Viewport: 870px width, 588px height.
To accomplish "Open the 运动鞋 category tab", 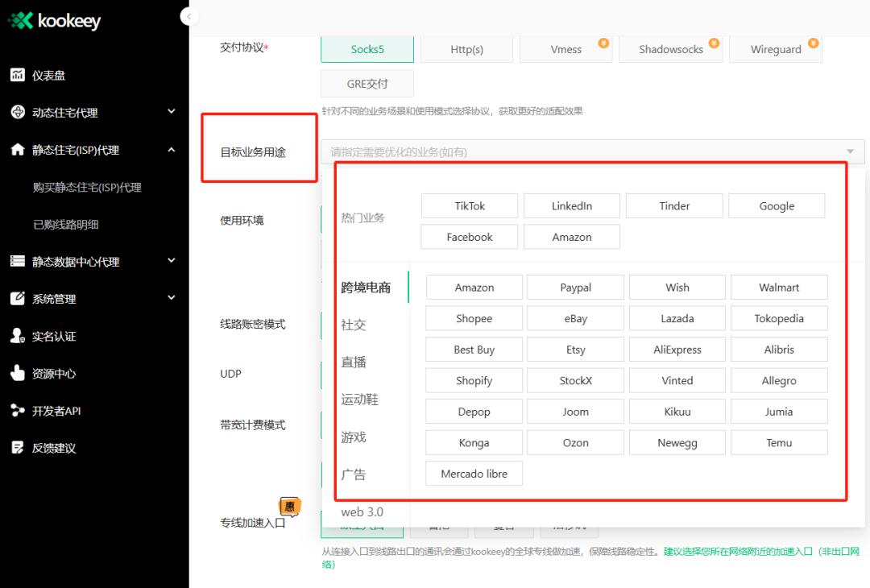I will (x=359, y=400).
